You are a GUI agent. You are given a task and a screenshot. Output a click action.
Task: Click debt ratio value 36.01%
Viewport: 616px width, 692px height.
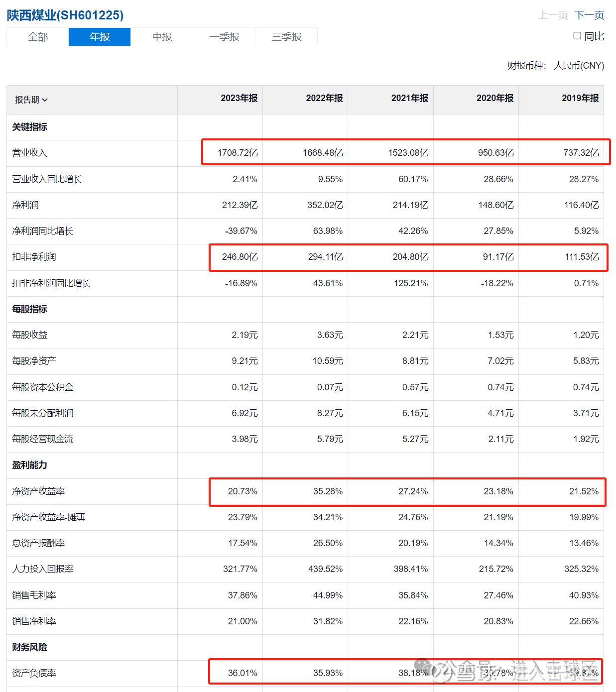pos(243,673)
